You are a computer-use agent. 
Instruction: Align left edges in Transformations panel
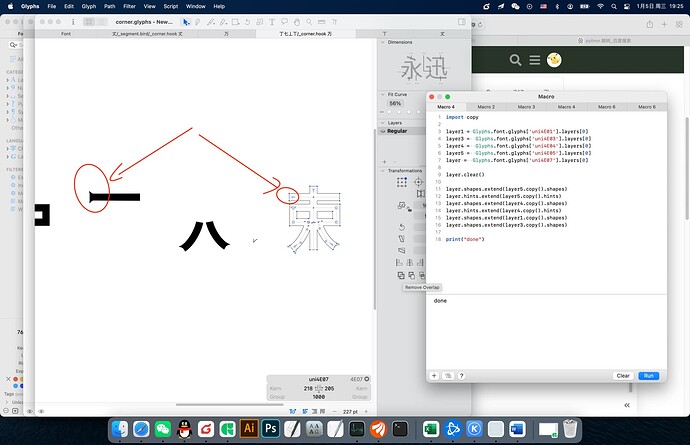(399, 262)
